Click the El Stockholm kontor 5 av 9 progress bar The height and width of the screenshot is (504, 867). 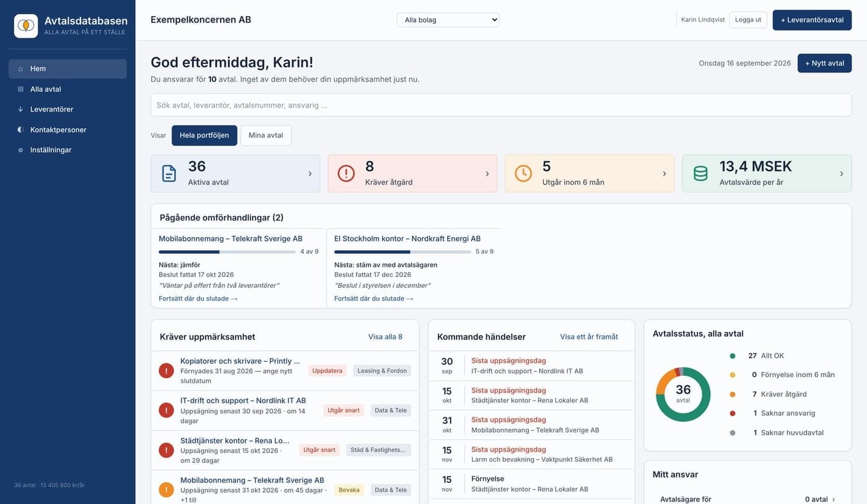(403, 252)
